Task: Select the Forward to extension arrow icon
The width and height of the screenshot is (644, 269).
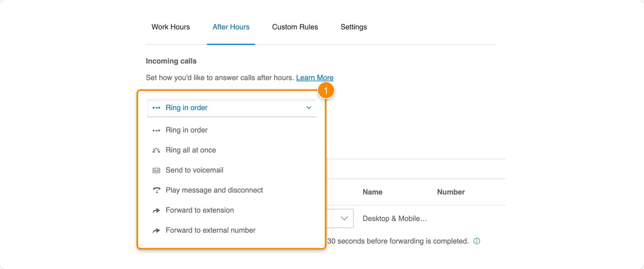Action: (x=157, y=210)
